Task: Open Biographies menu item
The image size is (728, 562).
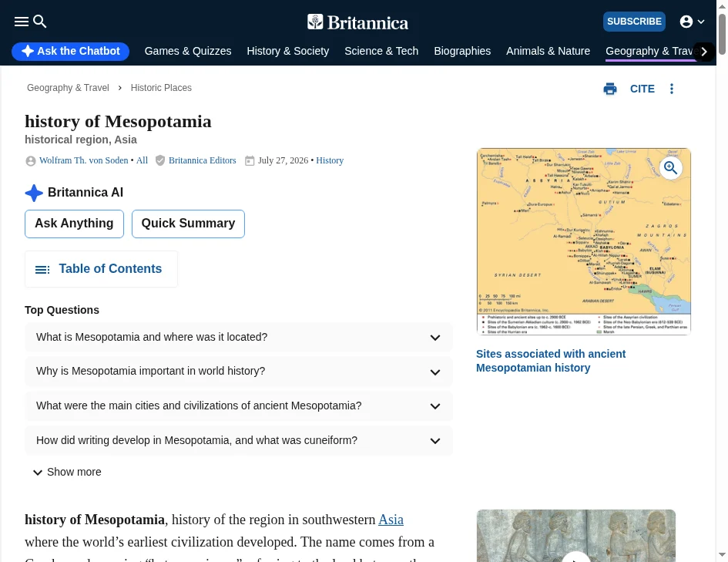Action: click(x=462, y=51)
